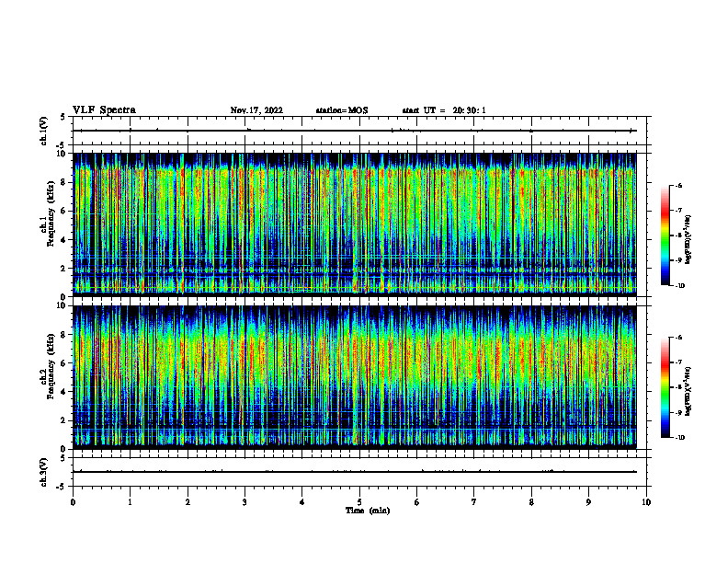Click the time axis tick label '3'
The image size is (728, 563).
[245, 502]
